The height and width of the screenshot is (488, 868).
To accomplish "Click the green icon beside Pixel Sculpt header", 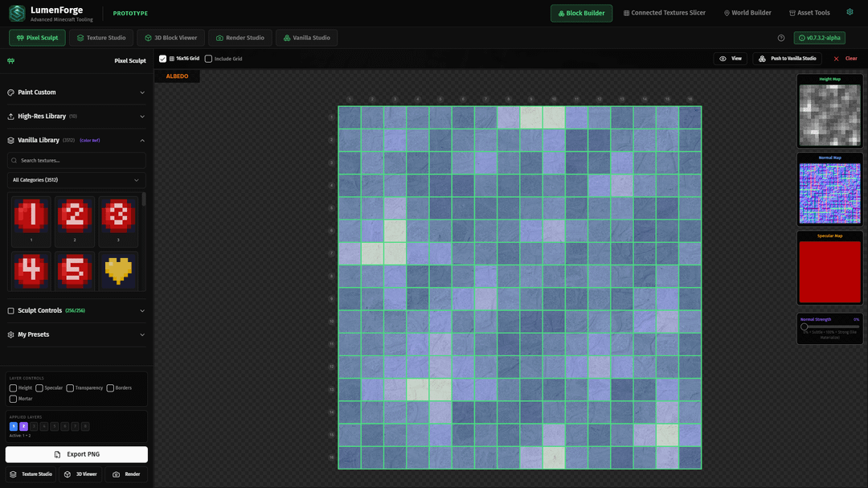I will [11, 61].
